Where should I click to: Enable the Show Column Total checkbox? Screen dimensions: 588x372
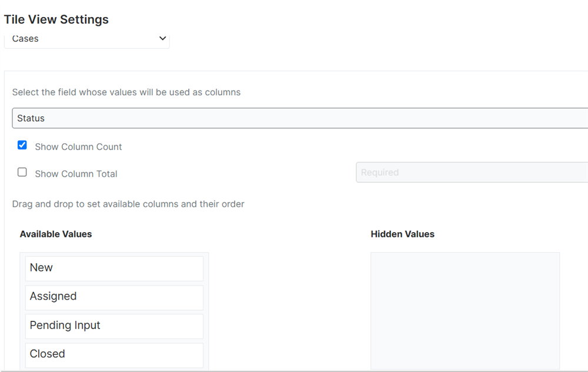click(x=22, y=172)
